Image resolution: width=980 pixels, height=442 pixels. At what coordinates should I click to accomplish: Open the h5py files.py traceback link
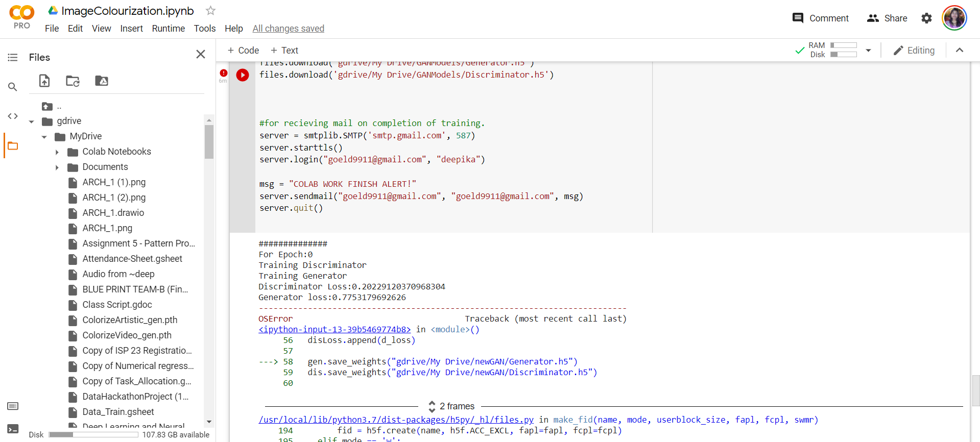396,420
